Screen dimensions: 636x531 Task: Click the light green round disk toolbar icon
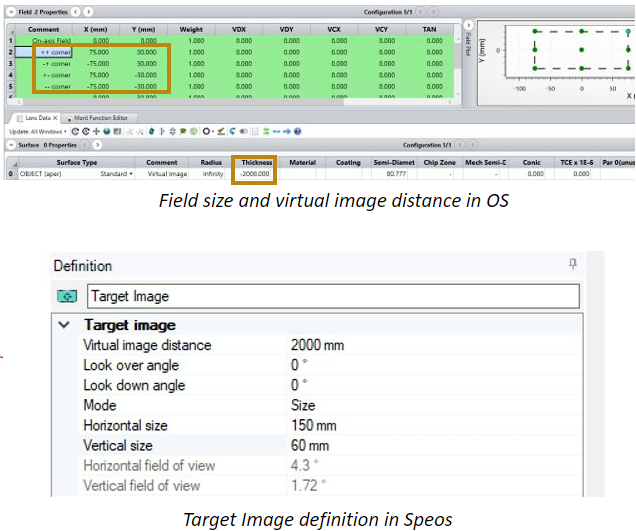[x=193, y=131]
